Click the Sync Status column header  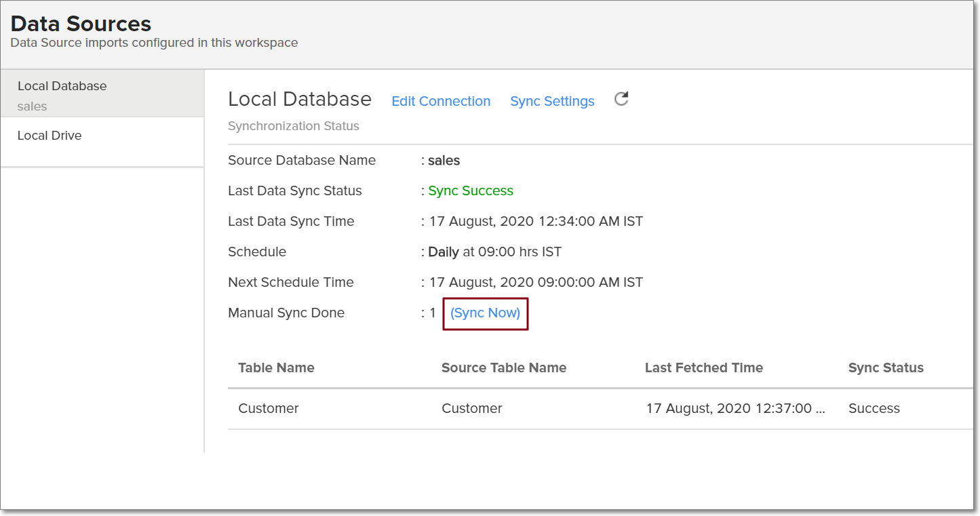pos(886,368)
